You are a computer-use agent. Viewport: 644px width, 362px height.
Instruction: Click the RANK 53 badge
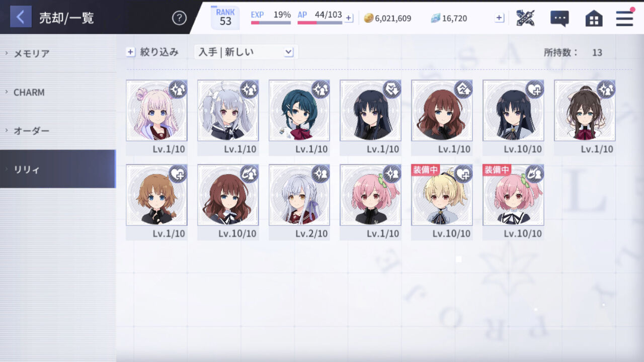click(x=225, y=18)
